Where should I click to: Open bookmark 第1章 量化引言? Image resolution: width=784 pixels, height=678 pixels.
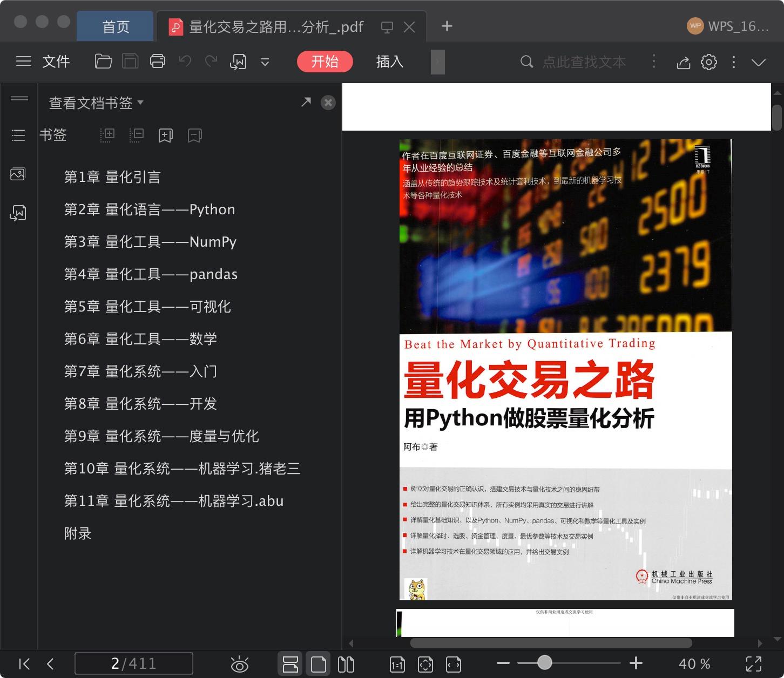coord(112,177)
